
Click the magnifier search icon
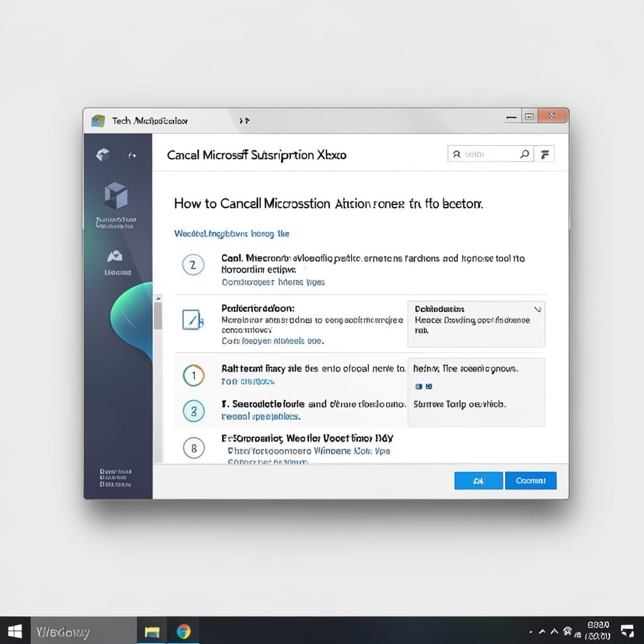coord(525,154)
